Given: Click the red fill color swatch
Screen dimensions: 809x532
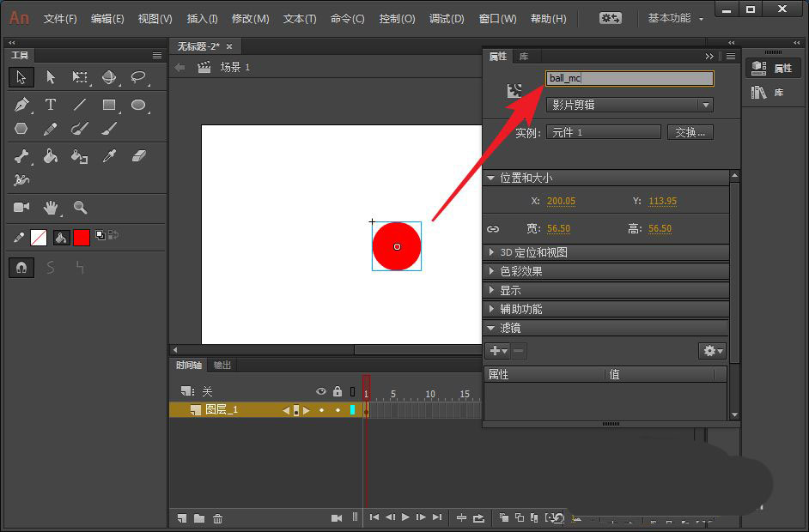Looking at the screenshot, I should pyautogui.click(x=82, y=238).
